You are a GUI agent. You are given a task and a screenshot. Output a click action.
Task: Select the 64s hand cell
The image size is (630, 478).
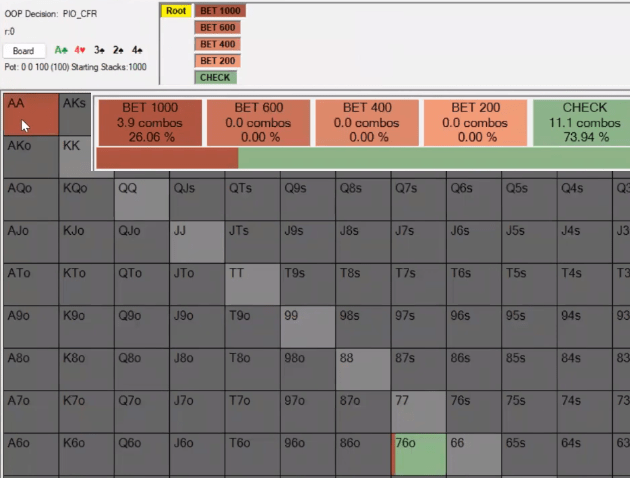point(585,455)
